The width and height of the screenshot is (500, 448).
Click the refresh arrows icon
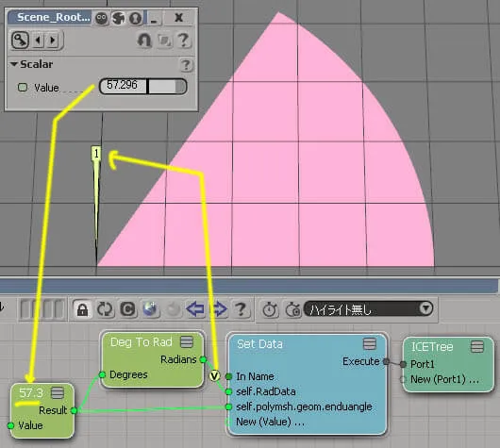[x=106, y=309]
